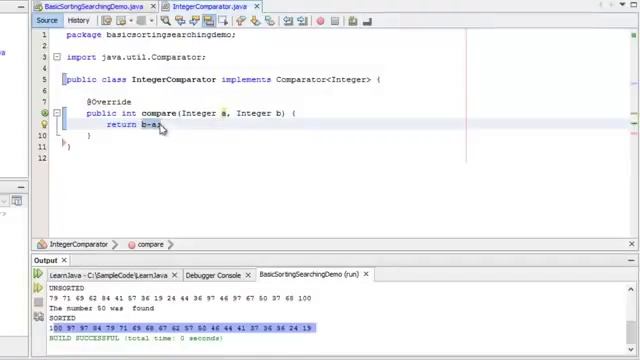Viewport: 640px width, 360px height.
Task: Click the Forward navigation icon in editor toolbar
Action: pyautogui.click(x=141, y=21)
